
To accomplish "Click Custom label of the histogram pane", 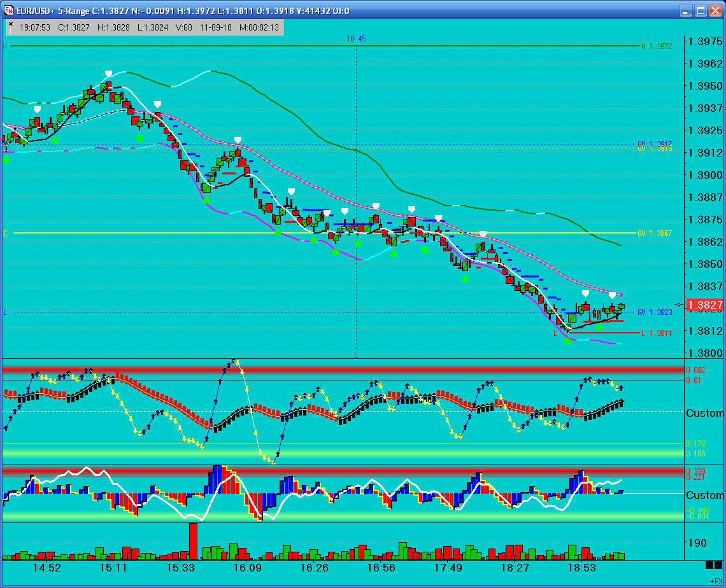I will click(x=705, y=496).
